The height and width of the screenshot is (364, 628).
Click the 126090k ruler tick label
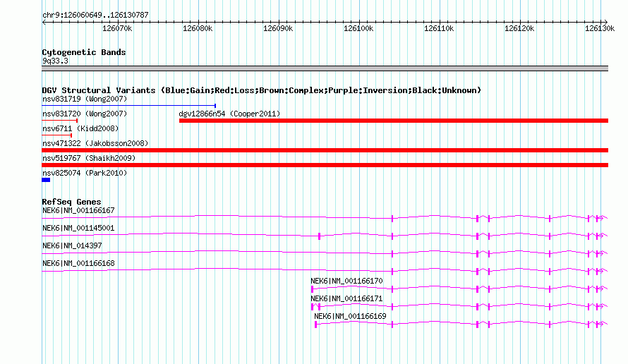coord(278,28)
